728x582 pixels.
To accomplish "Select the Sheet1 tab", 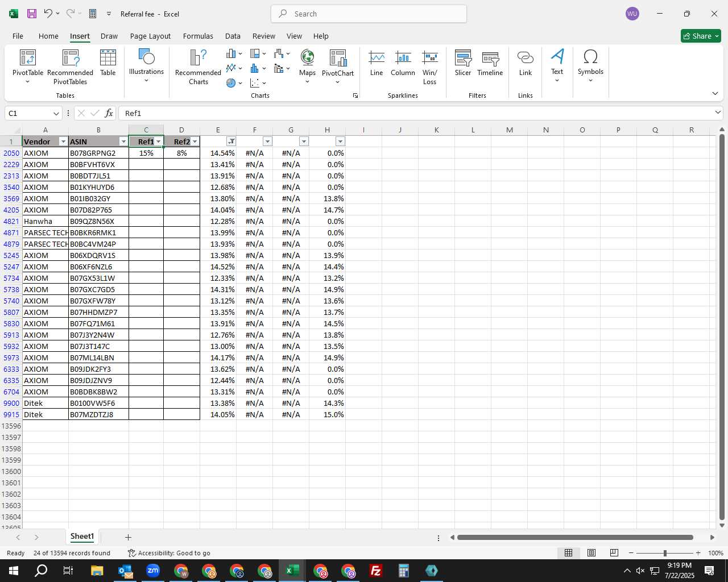I will pyautogui.click(x=82, y=537).
